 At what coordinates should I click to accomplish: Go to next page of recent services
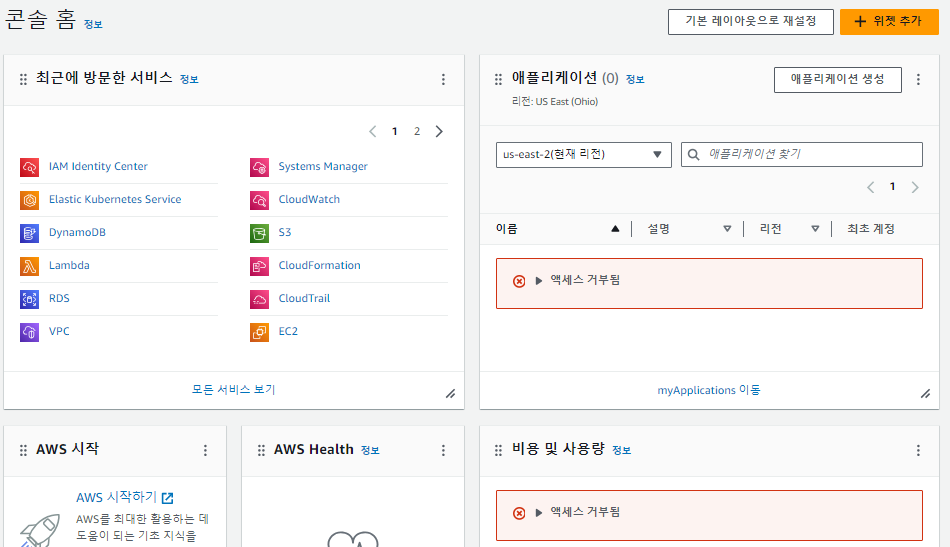point(439,131)
